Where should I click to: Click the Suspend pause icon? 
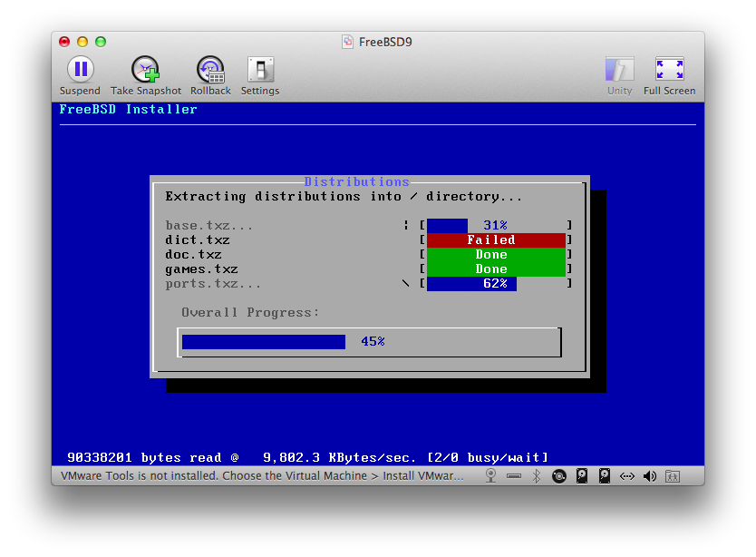coord(80,70)
